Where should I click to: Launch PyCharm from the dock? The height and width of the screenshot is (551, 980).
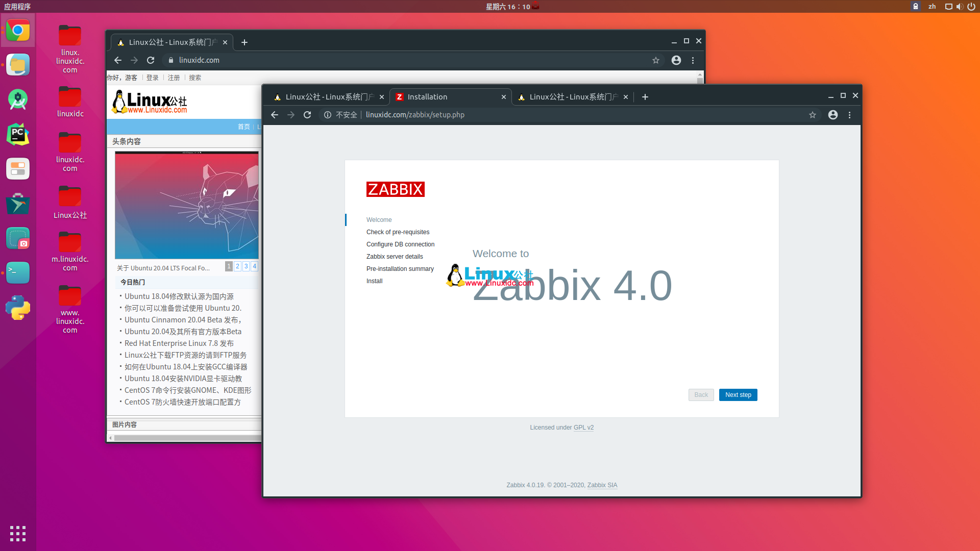(x=18, y=134)
